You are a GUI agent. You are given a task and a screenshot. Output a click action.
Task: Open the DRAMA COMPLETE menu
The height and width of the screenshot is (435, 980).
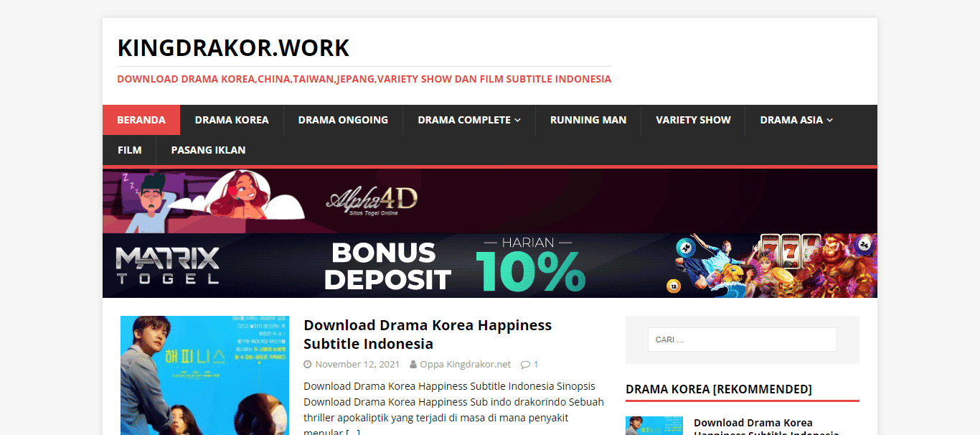point(469,120)
